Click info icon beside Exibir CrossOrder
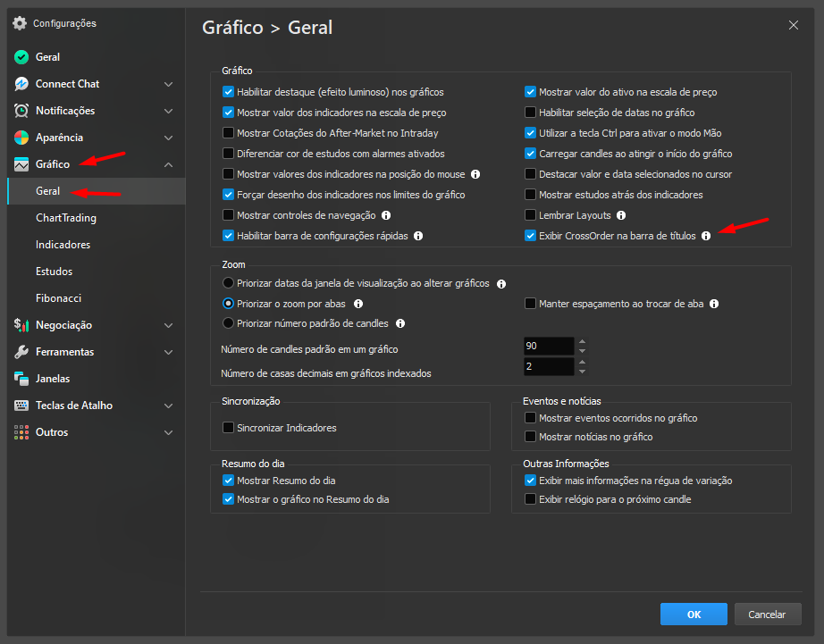This screenshot has height=644, width=824. [706, 236]
